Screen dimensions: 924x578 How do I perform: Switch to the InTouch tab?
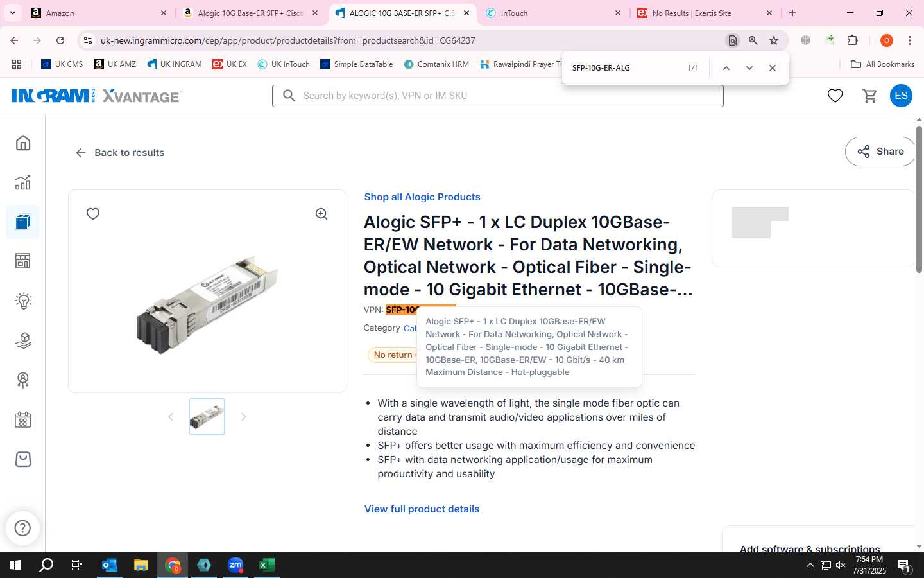(x=553, y=13)
